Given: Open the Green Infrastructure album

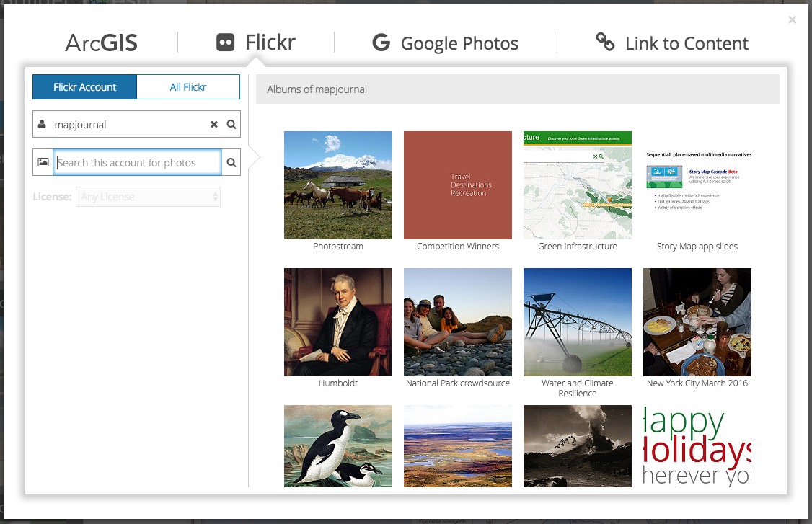Looking at the screenshot, I should tap(578, 185).
